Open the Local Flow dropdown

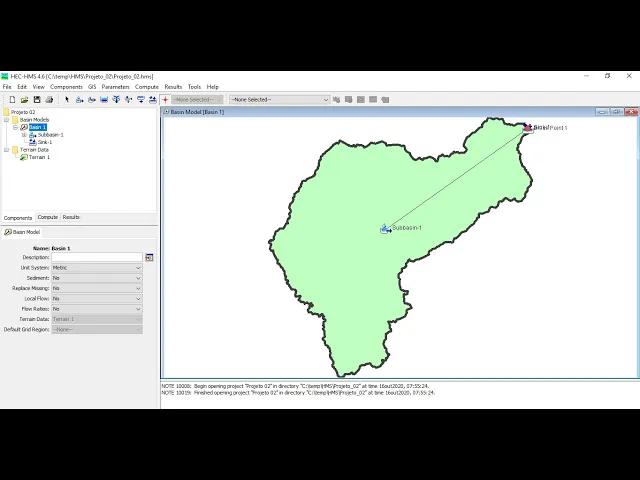click(97, 299)
